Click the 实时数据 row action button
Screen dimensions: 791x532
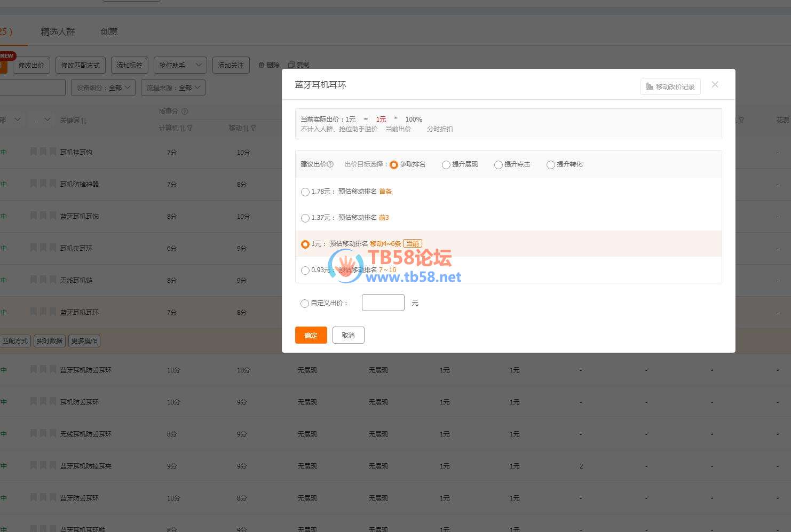click(x=50, y=340)
